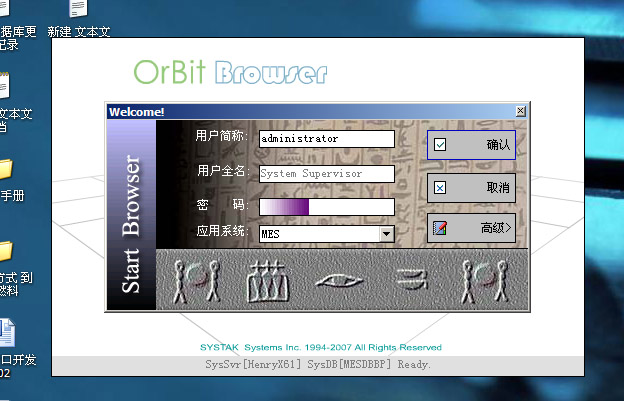Open the 新建 文本文 desktop file
Viewport: 624px width, 401px height.
(x=78, y=18)
